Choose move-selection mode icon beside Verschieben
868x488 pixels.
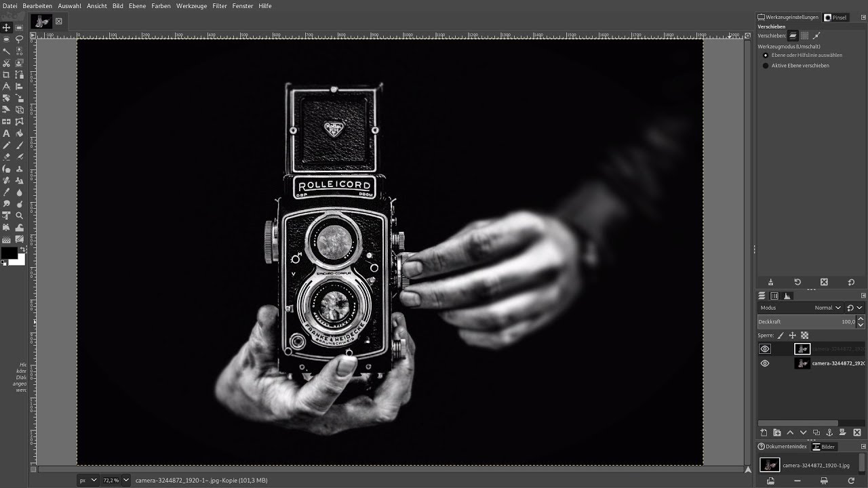[804, 35]
